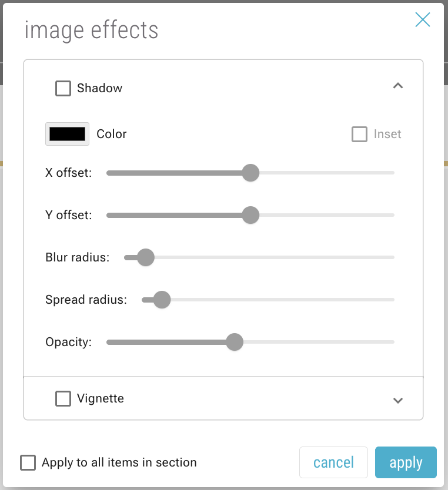Click the Blur radius slider knob
Screen dimensions: 448x490
tap(145, 257)
